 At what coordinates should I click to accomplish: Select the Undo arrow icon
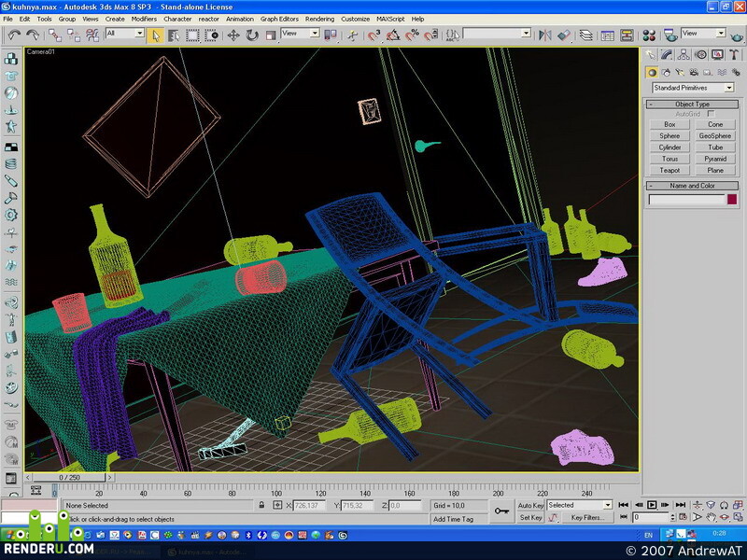[15, 35]
